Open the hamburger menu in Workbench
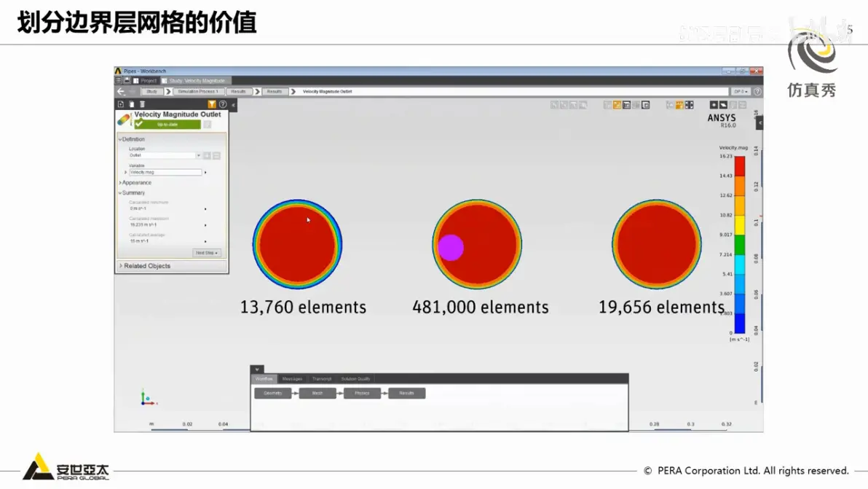This screenshot has height=489, width=868. coord(119,80)
